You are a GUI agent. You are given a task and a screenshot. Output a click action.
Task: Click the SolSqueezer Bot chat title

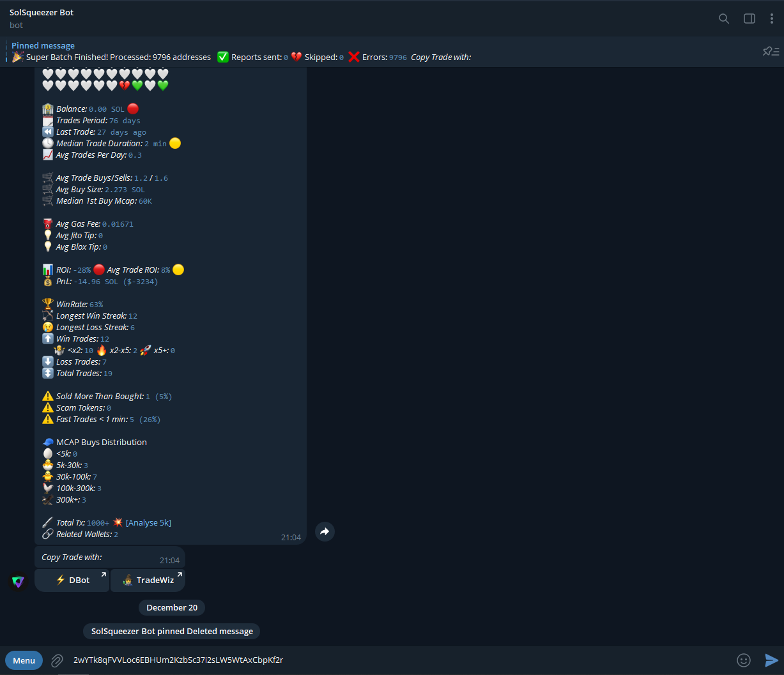pyautogui.click(x=42, y=13)
